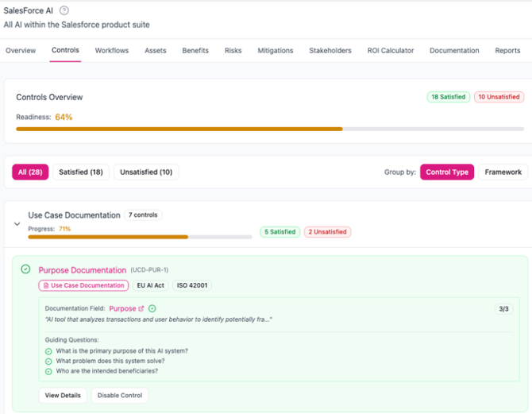Click the ISO 42001 framework tag
Screen dimensions: 532x414
click(192, 285)
